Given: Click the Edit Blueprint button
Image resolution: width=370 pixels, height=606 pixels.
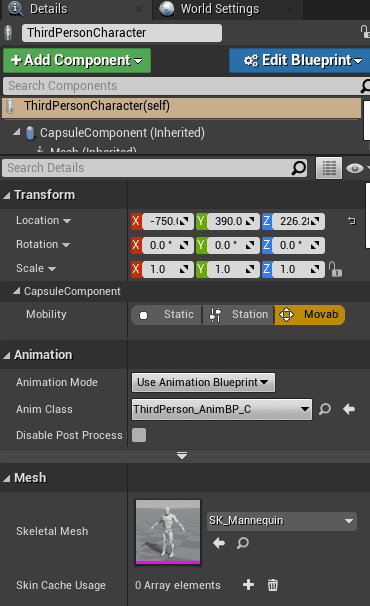Looking at the screenshot, I should pyautogui.click(x=300, y=60).
